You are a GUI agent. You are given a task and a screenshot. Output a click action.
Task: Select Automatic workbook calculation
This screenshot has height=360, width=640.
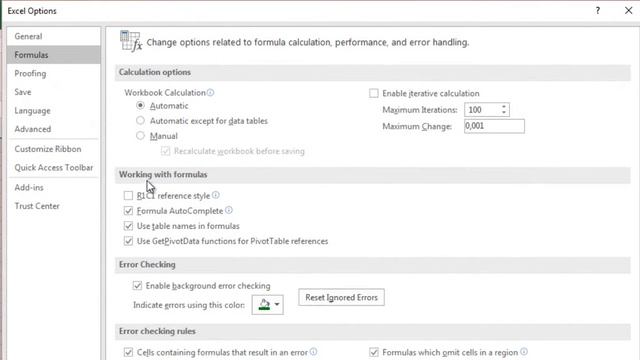[x=140, y=105]
